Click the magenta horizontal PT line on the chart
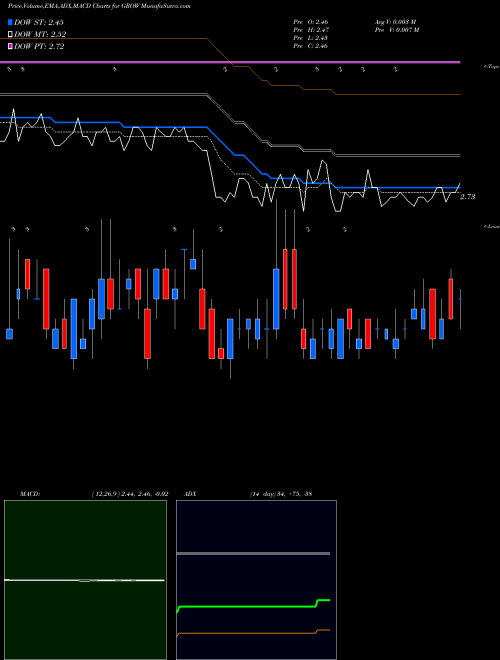Screen dimensions: 500x660 coord(230,62)
